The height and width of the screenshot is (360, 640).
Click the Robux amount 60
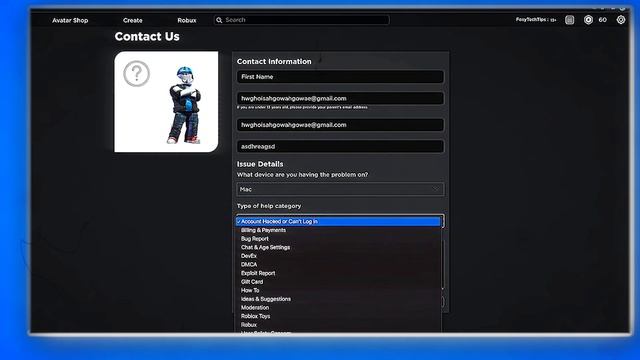coord(602,20)
